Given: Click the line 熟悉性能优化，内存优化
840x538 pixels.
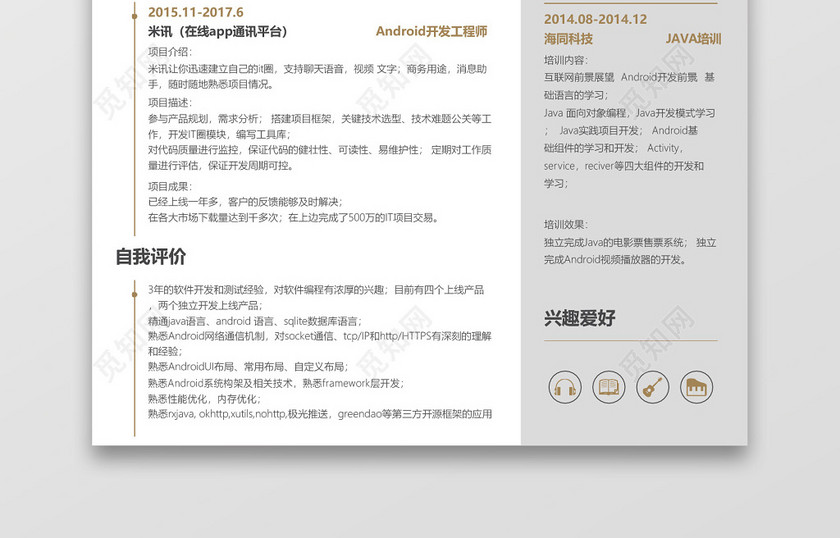Looking at the screenshot, I should 205,399.
